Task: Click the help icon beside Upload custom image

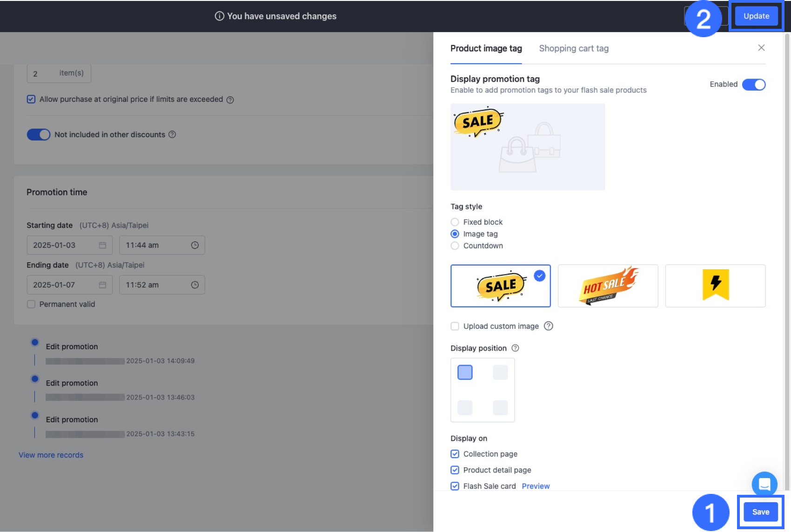Action: coord(549,326)
